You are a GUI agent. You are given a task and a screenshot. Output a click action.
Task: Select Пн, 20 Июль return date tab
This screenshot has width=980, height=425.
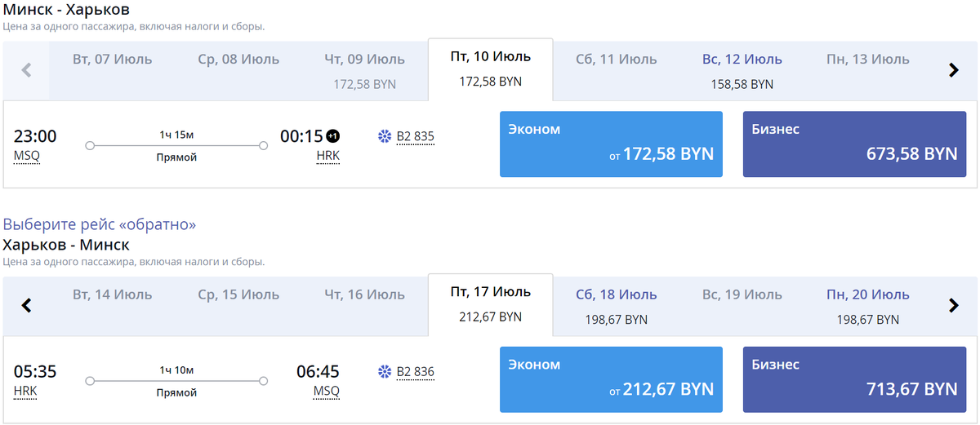pos(867,306)
